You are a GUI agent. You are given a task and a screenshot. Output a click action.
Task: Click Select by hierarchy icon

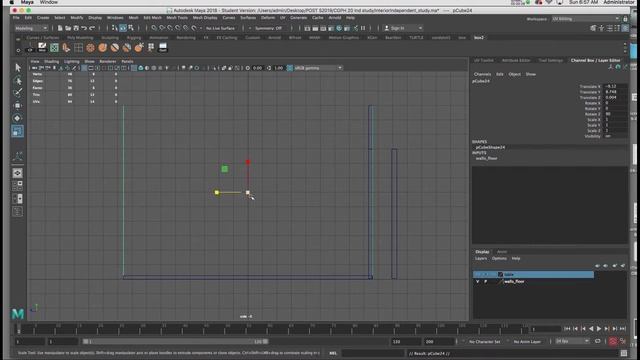coord(115,28)
